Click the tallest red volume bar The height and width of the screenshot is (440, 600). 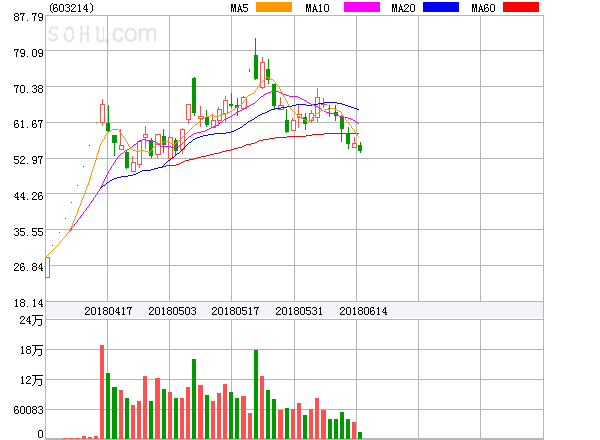102,392
